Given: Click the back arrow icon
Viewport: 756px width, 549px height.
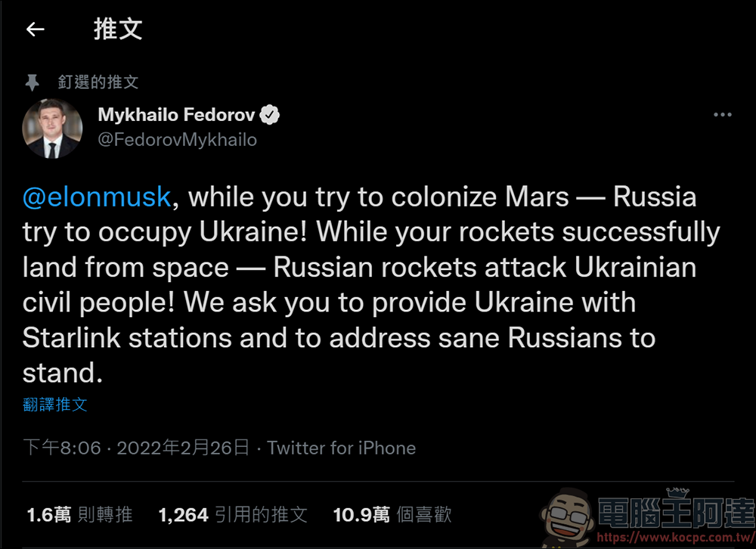Looking at the screenshot, I should [35, 29].
